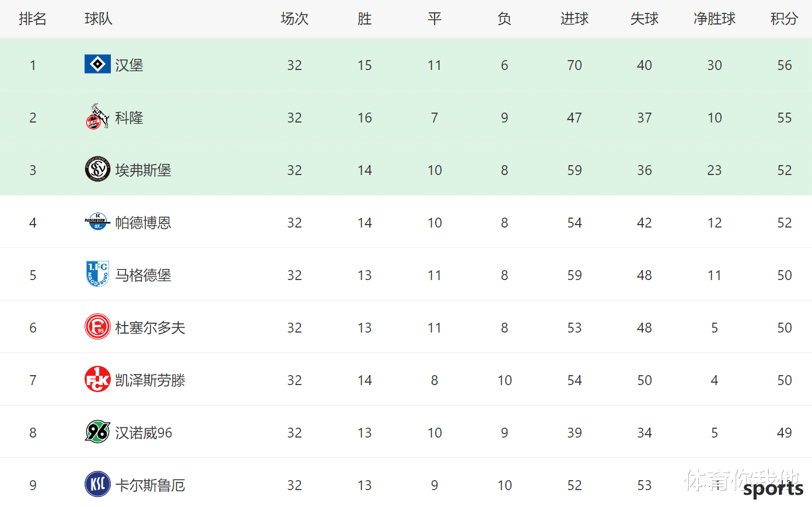812x507 pixels.
Task: Click the Kaiserslautern (凯泽斯劳滕) FCK logo
Action: point(97,379)
